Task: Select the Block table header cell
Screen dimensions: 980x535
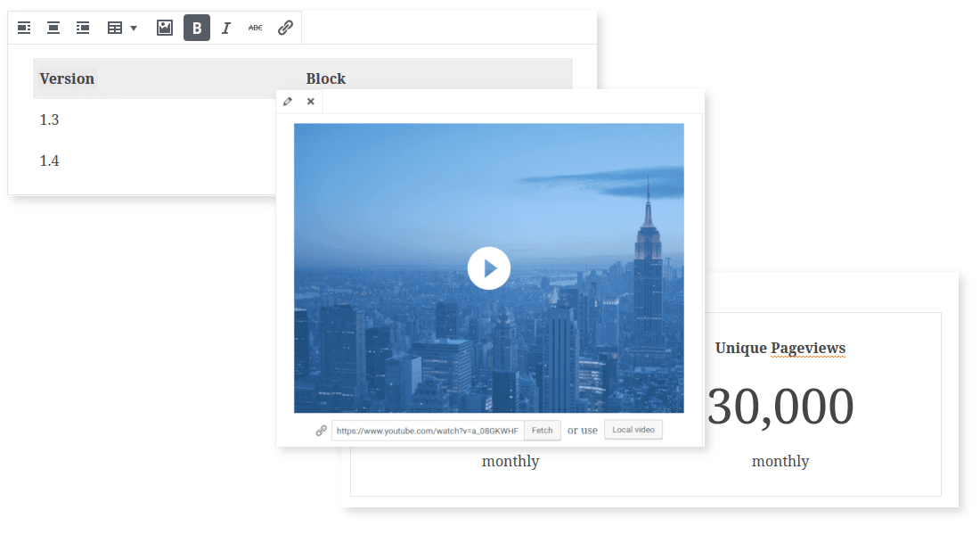Action: [x=326, y=78]
